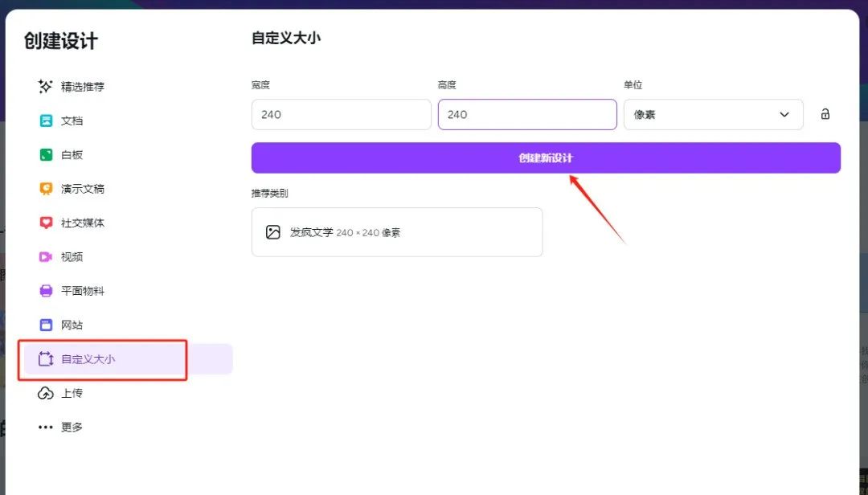Select the 上传 upload cloud icon
The image size is (868, 495).
[x=46, y=393]
